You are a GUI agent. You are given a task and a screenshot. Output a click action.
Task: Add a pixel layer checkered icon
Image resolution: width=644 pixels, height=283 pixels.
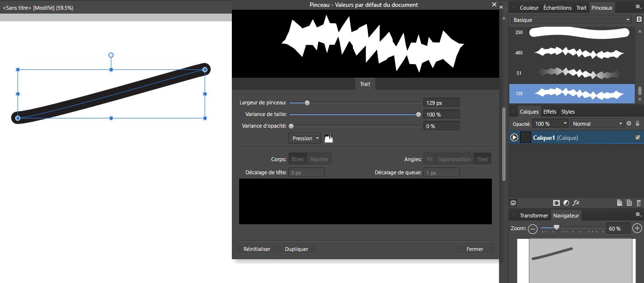click(x=629, y=203)
